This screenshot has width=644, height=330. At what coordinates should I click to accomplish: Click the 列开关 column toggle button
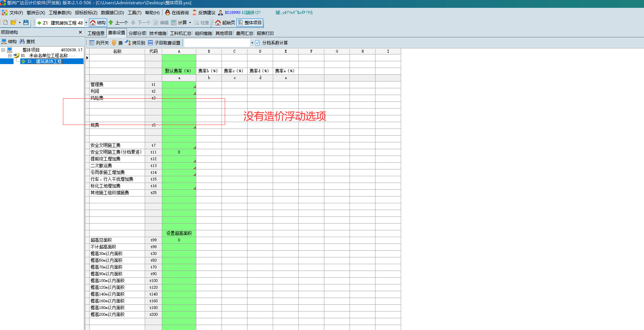pyautogui.click(x=99, y=43)
